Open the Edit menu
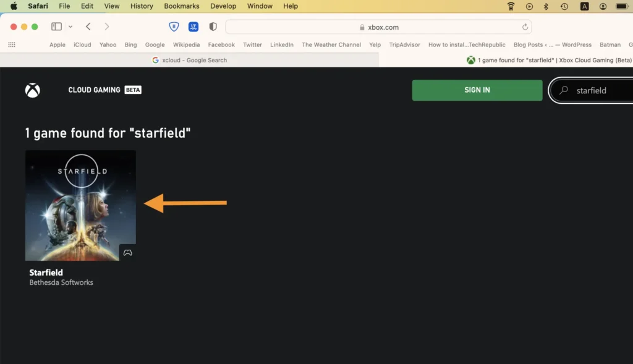633x364 pixels. tap(87, 6)
